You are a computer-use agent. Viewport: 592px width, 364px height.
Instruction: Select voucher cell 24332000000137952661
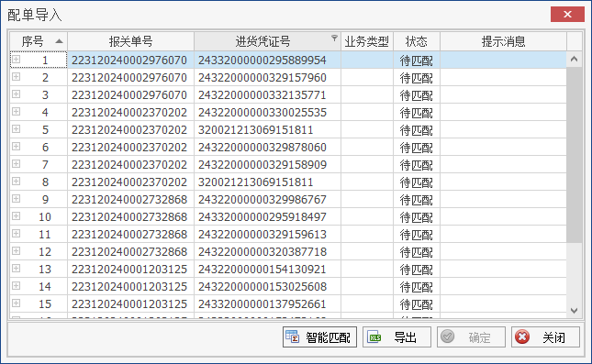point(267,304)
